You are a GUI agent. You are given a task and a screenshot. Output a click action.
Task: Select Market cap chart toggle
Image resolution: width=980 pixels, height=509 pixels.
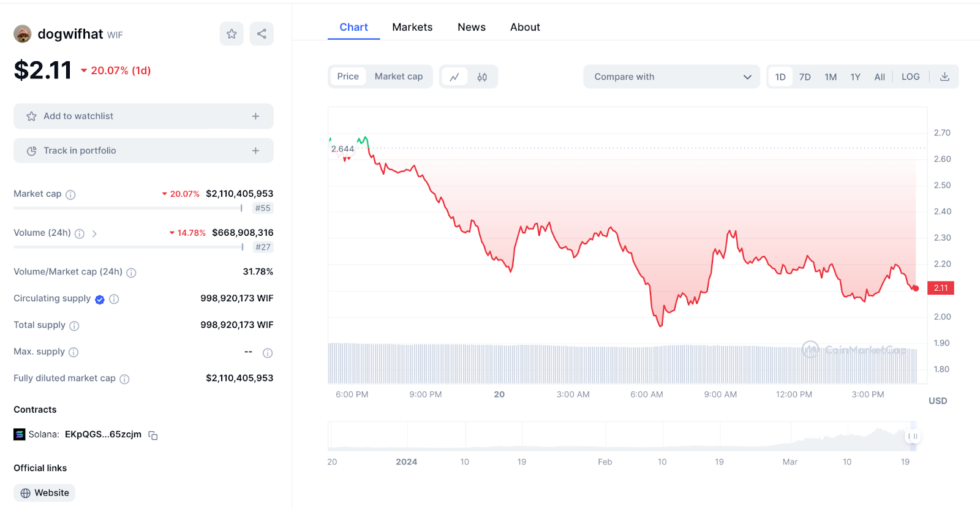(x=399, y=77)
